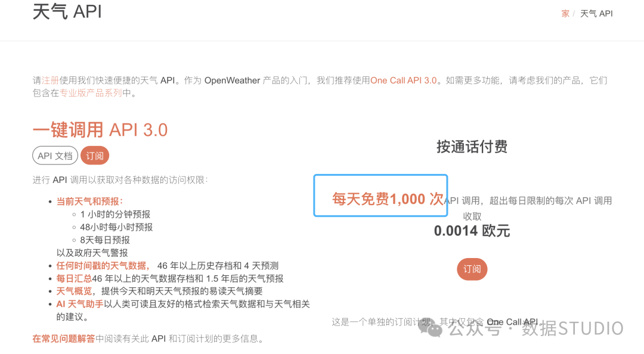Viewport: 644px width, 354px height.
Task: Click the 0.0014 欧元 price text
Action: pyautogui.click(x=472, y=231)
